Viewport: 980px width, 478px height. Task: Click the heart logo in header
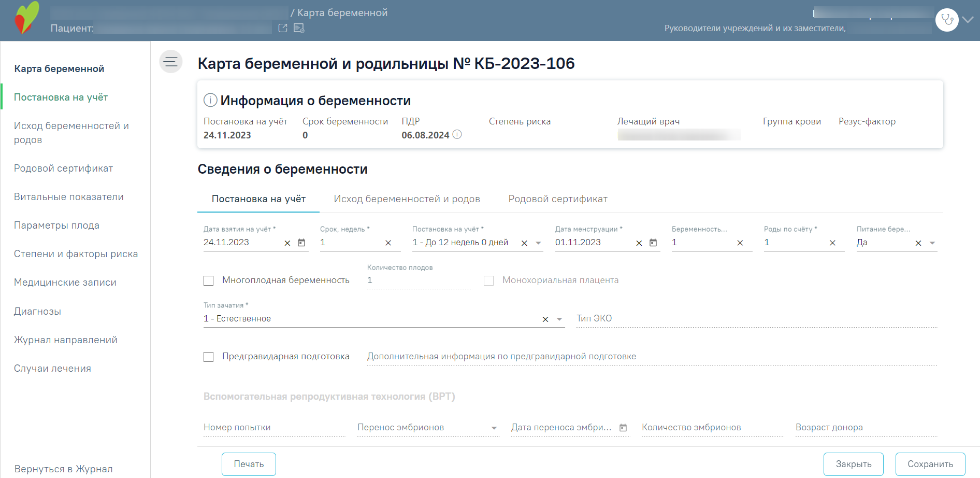(27, 18)
